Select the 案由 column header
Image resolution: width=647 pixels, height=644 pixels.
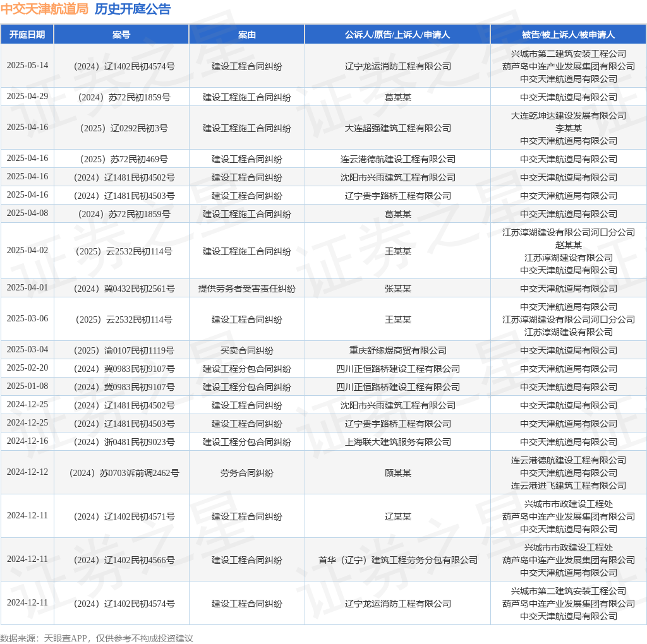(x=247, y=35)
